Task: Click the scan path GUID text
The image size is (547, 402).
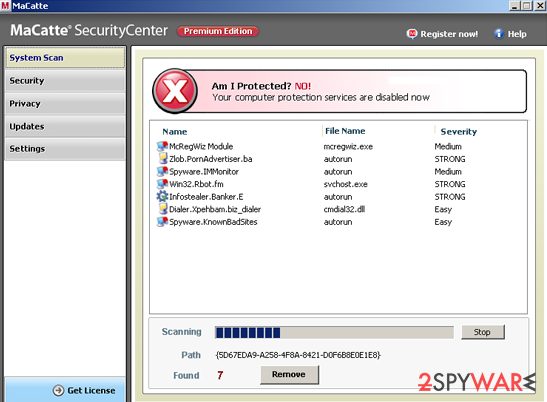Action: click(x=298, y=355)
